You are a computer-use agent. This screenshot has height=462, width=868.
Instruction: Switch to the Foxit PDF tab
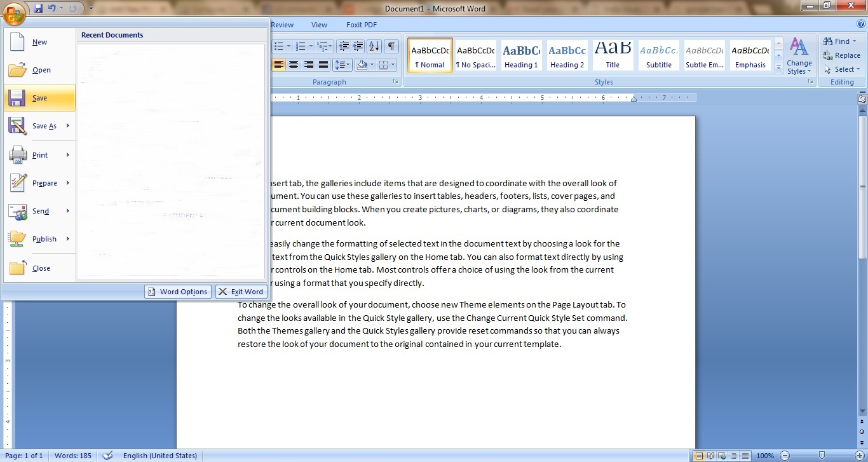pyautogui.click(x=361, y=25)
